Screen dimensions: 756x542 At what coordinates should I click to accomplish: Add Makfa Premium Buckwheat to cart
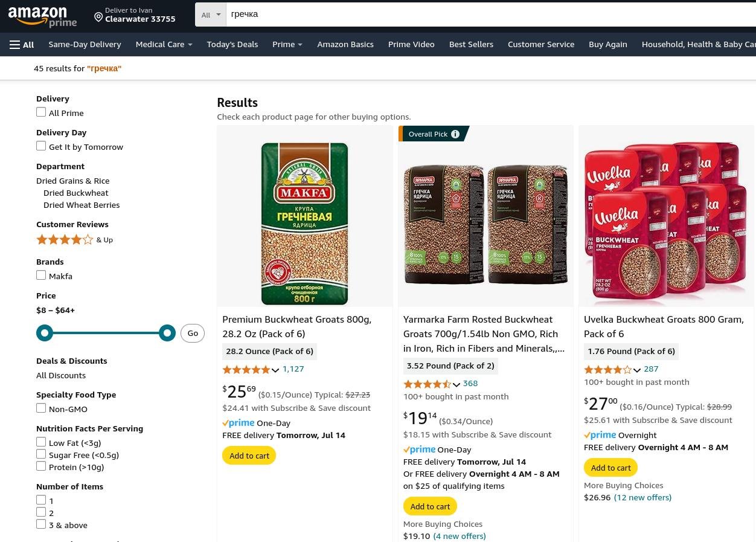pos(249,456)
